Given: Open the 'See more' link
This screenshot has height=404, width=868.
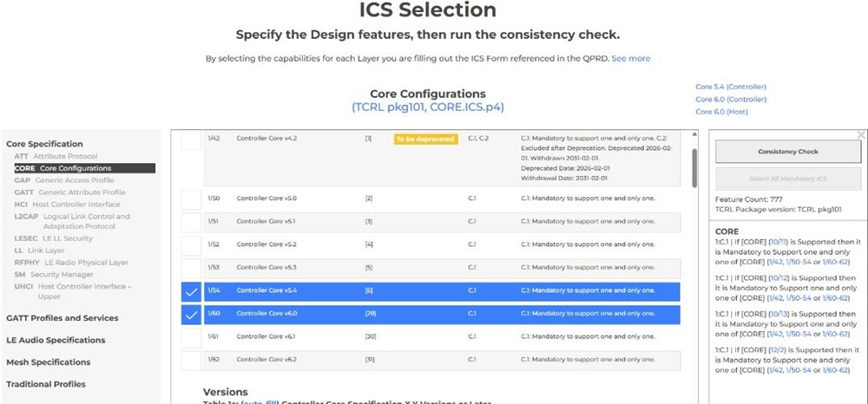Looking at the screenshot, I should (x=630, y=58).
